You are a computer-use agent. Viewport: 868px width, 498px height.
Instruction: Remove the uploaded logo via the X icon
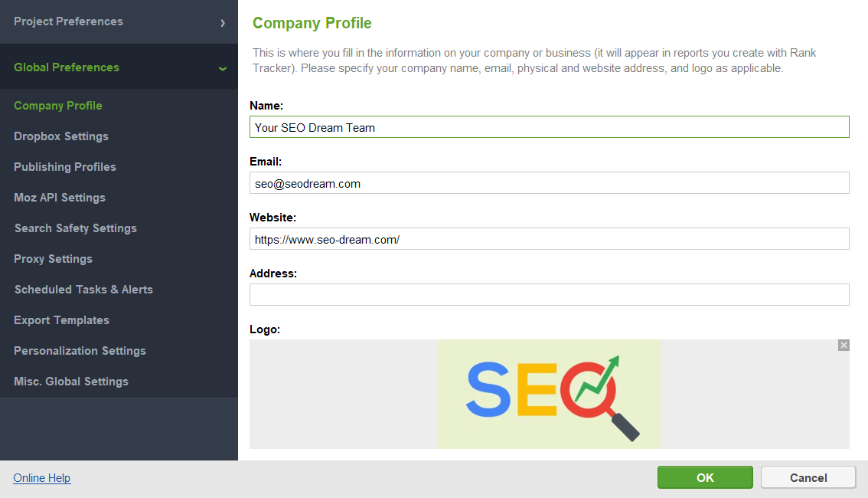[x=843, y=345]
